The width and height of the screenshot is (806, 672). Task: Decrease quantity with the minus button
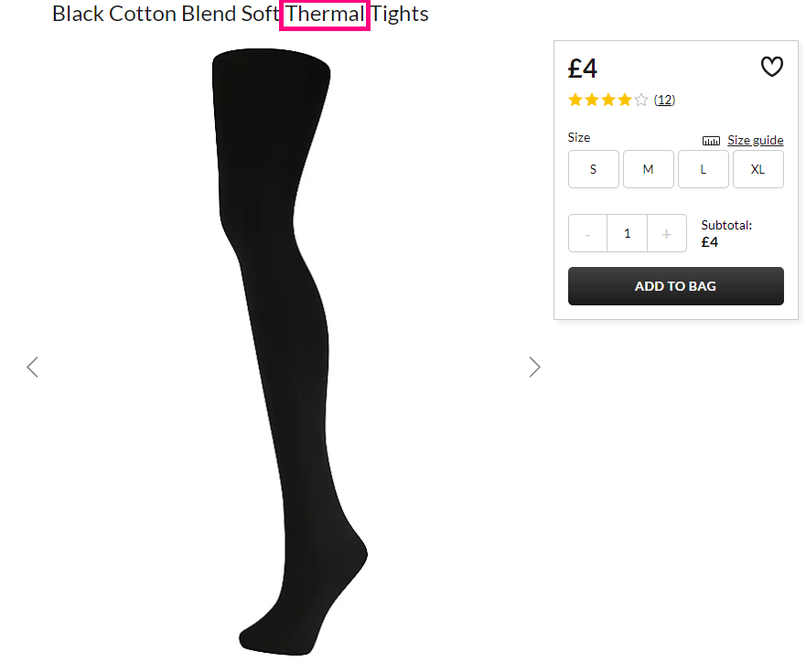click(587, 233)
